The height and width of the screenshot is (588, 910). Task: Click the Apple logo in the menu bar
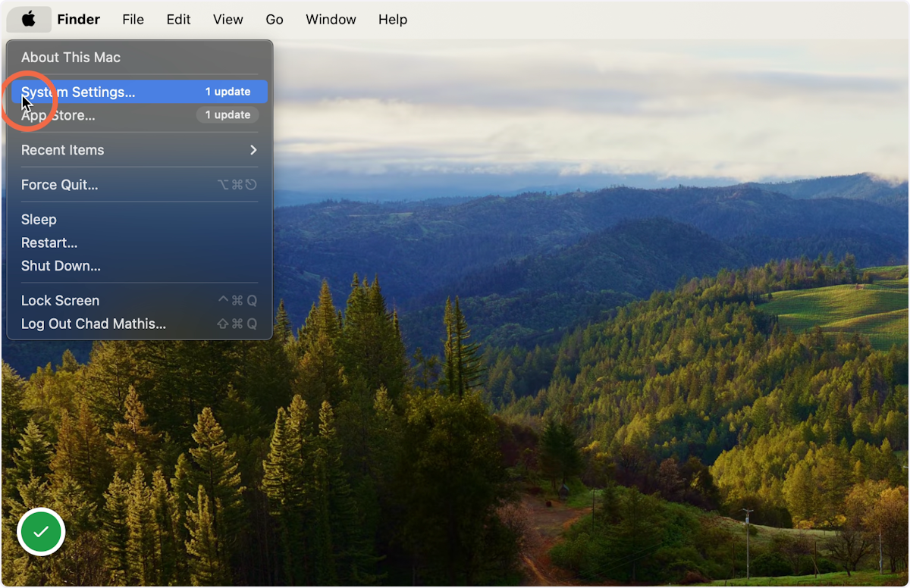(28, 19)
